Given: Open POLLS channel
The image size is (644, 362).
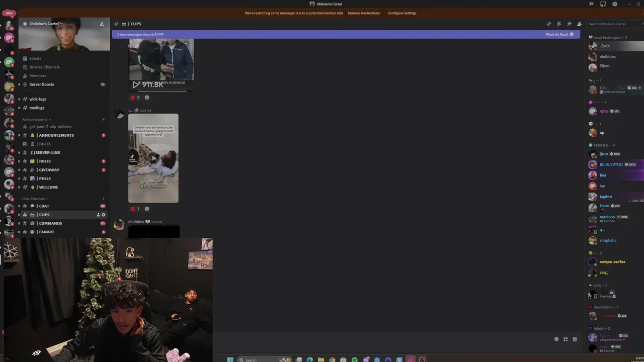Looking at the screenshot, I should (x=44, y=178).
